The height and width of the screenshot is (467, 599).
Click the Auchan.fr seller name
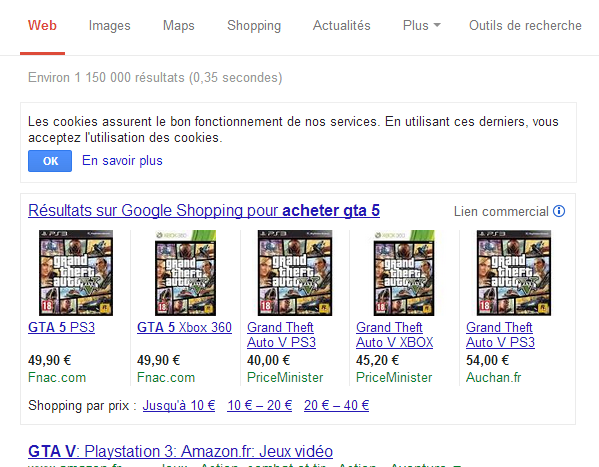494,378
